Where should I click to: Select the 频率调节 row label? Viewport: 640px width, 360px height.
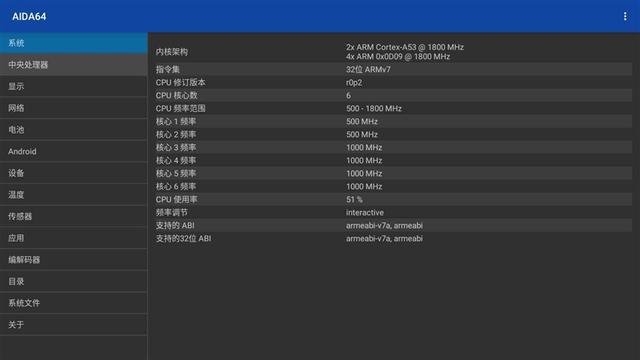(x=171, y=213)
